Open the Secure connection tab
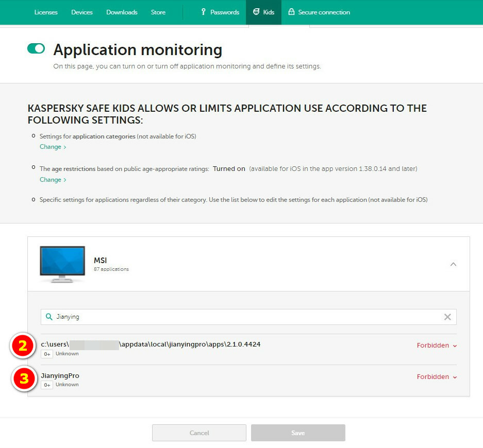 319,12
